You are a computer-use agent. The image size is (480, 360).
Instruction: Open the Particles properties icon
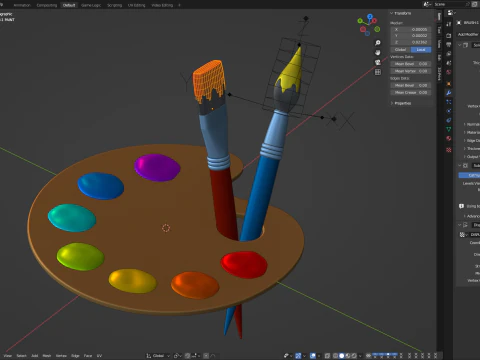pos(449,102)
